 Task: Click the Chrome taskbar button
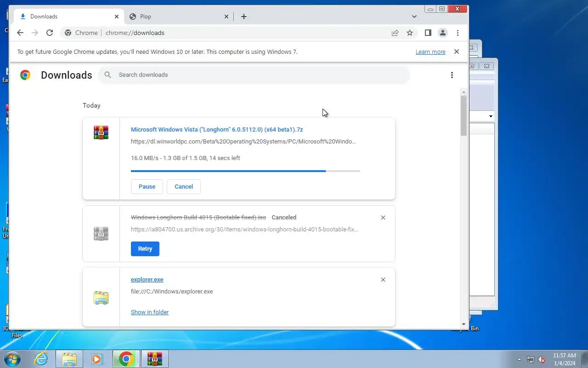tap(126, 359)
